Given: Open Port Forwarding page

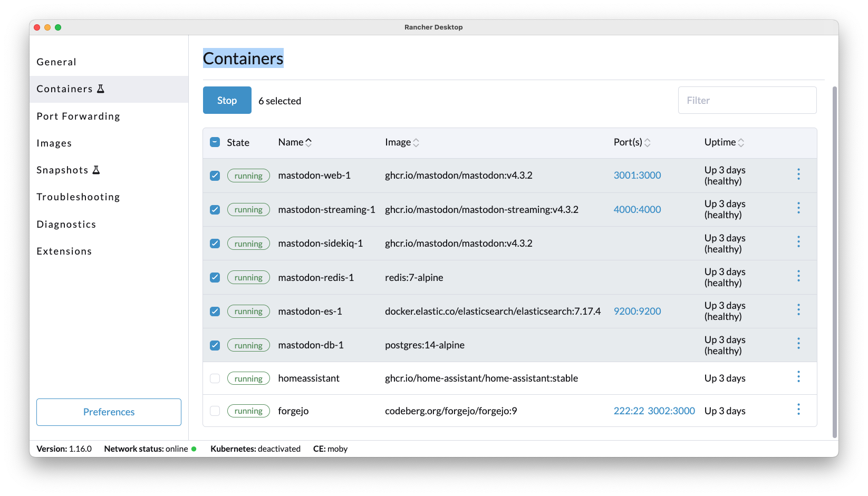Looking at the screenshot, I should click(109, 116).
